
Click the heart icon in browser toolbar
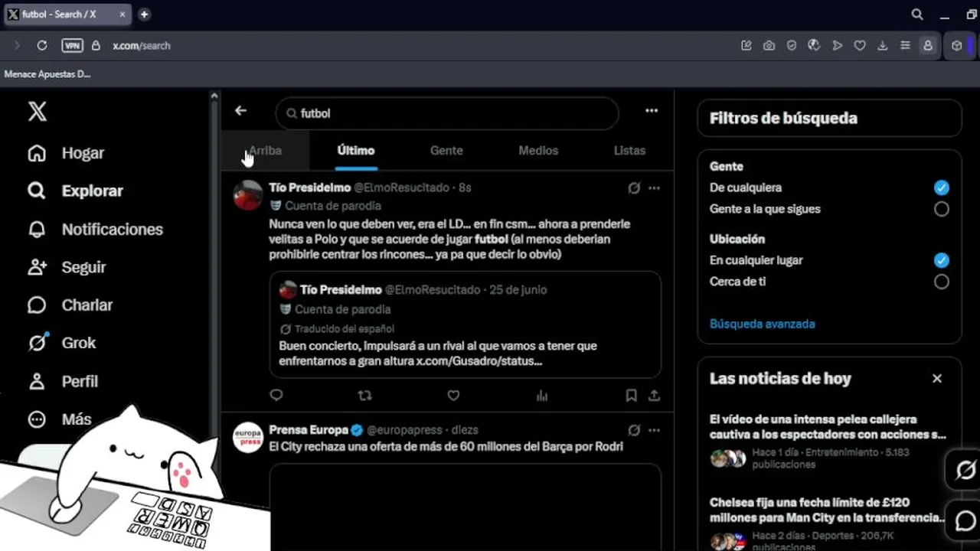click(860, 46)
